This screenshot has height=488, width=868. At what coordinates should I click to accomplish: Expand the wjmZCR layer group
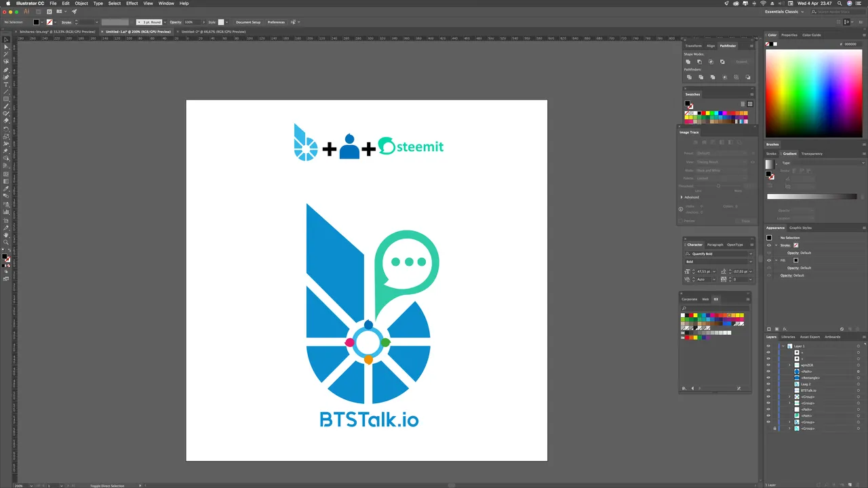(x=789, y=365)
